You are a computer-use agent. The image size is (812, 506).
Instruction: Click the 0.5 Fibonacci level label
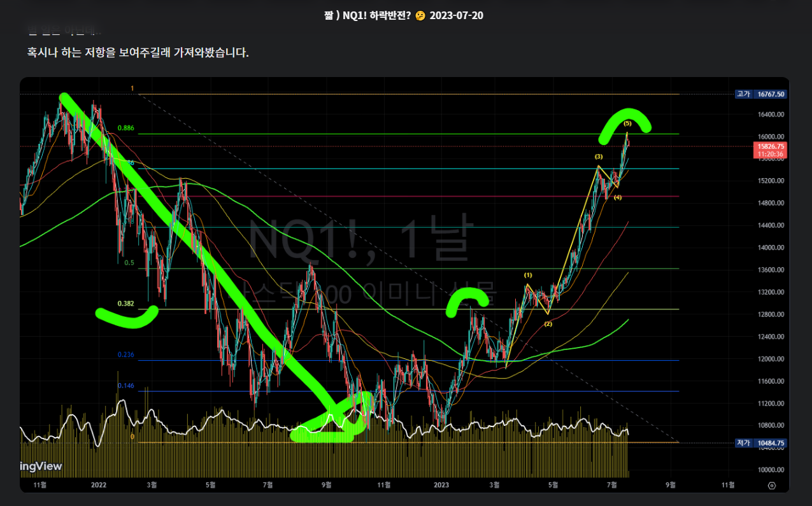tap(129, 263)
